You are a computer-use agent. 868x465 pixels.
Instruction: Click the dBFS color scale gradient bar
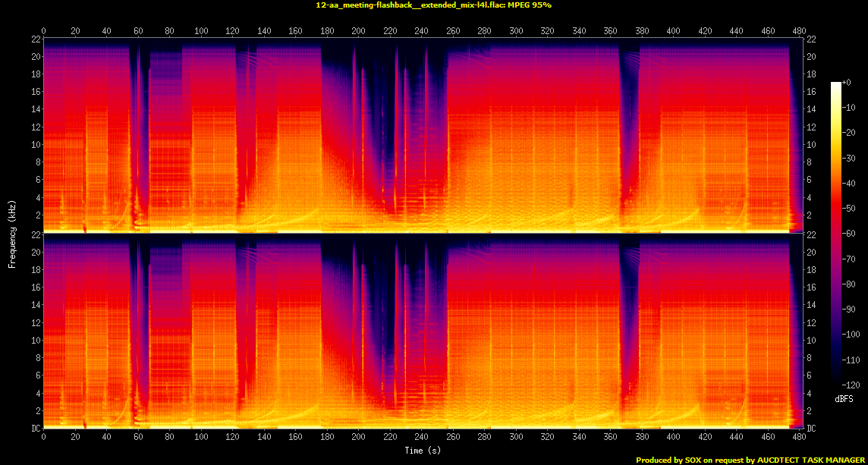[x=836, y=233]
